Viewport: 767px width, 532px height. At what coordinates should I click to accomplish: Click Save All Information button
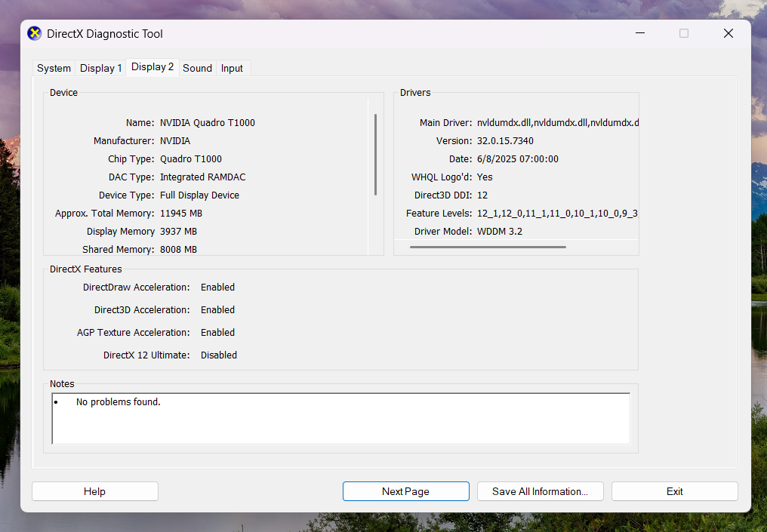pyautogui.click(x=540, y=491)
